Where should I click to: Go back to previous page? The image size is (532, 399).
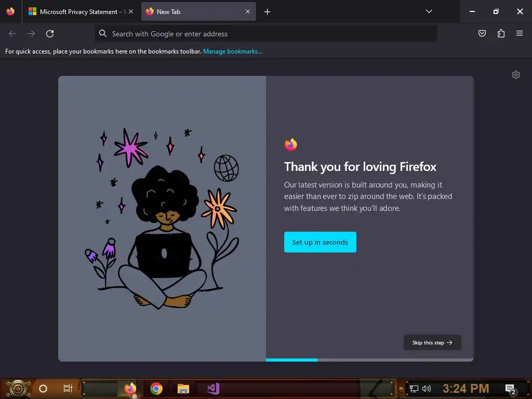pyautogui.click(x=12, y=34)
